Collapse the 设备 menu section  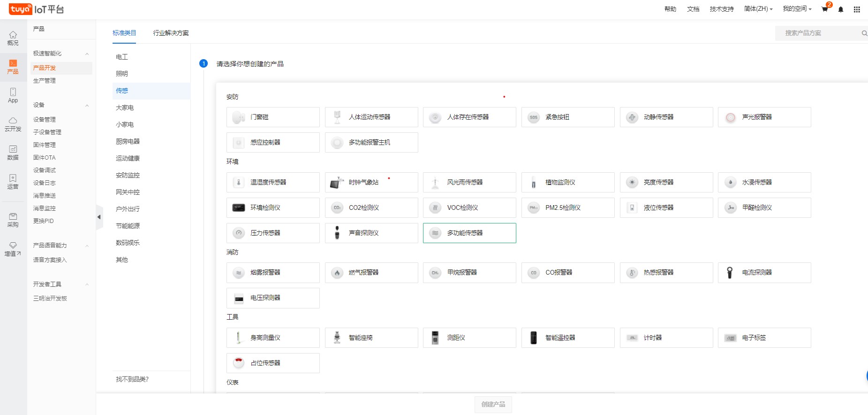[87, 105]
